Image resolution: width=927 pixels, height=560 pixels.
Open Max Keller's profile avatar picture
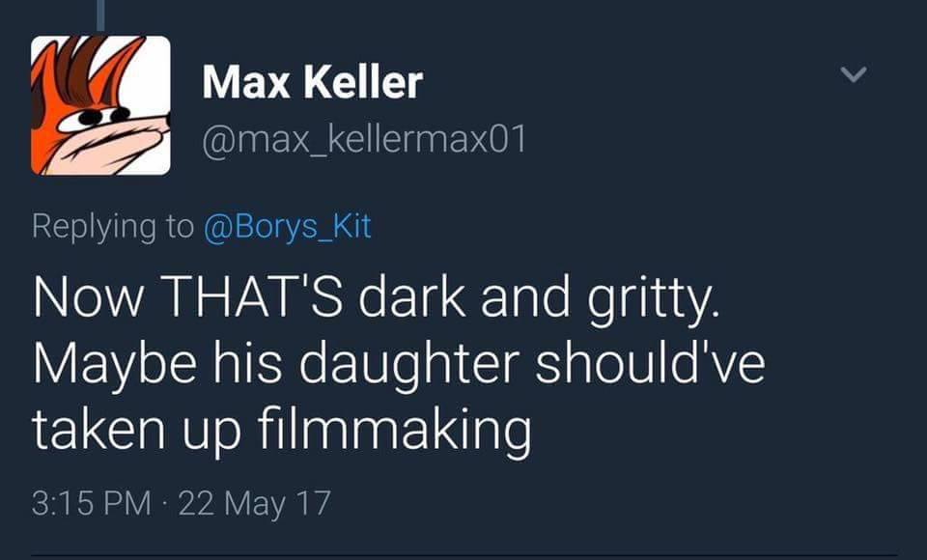click(x=100, y=105)
